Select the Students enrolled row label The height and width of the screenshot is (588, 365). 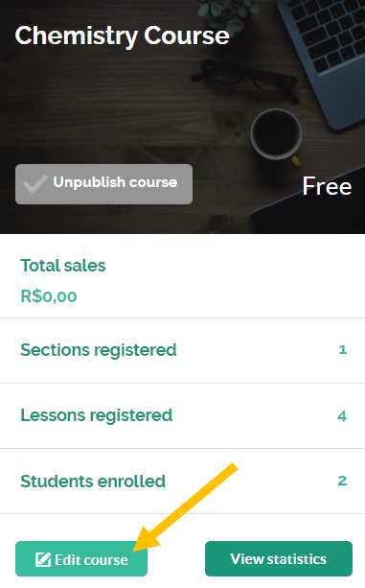point(93,482)
